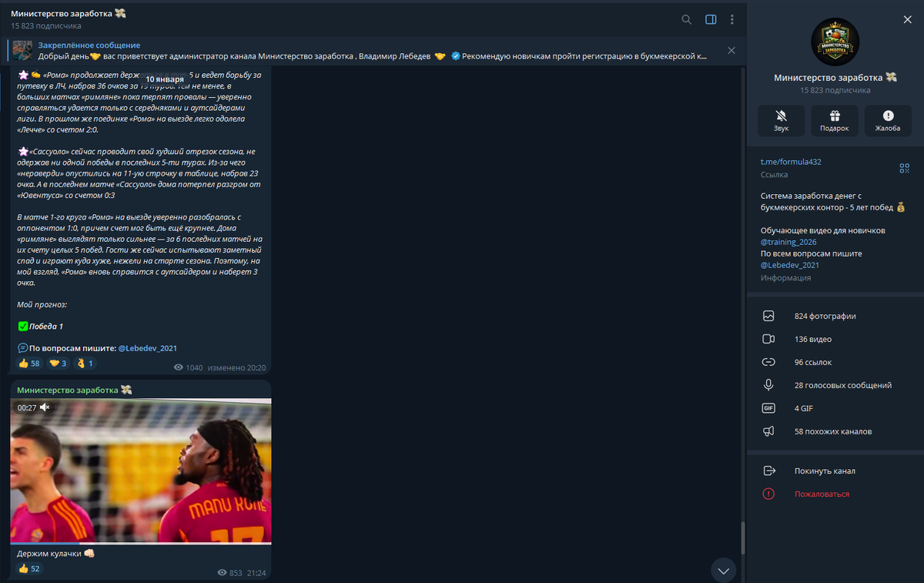This screenshot has width=924, height=583.
Task: Jump to the bottom with the down-arrow button
Action: pos(723,571)
